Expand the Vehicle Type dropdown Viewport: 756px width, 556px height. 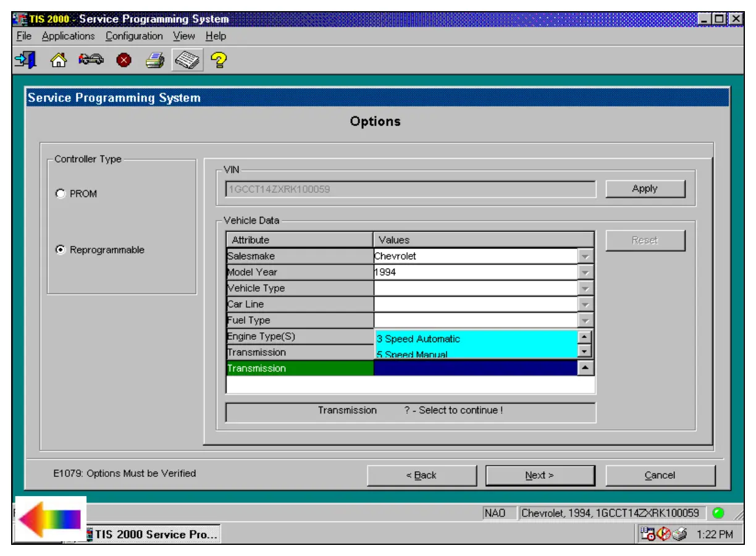tap(586, 289)
